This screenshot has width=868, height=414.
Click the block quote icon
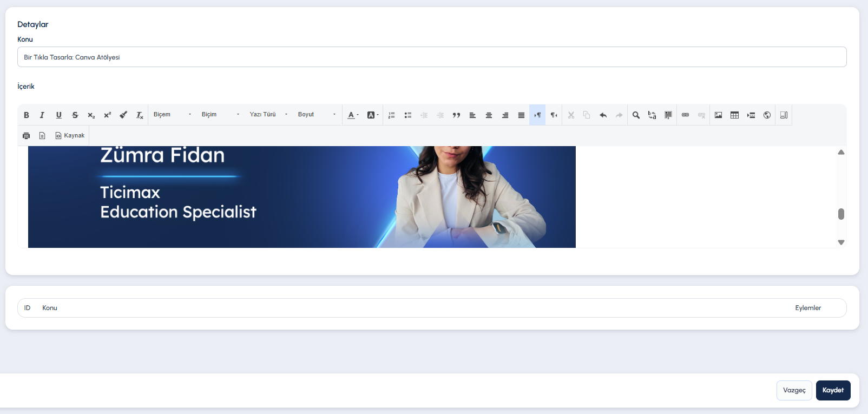[456, 115]
